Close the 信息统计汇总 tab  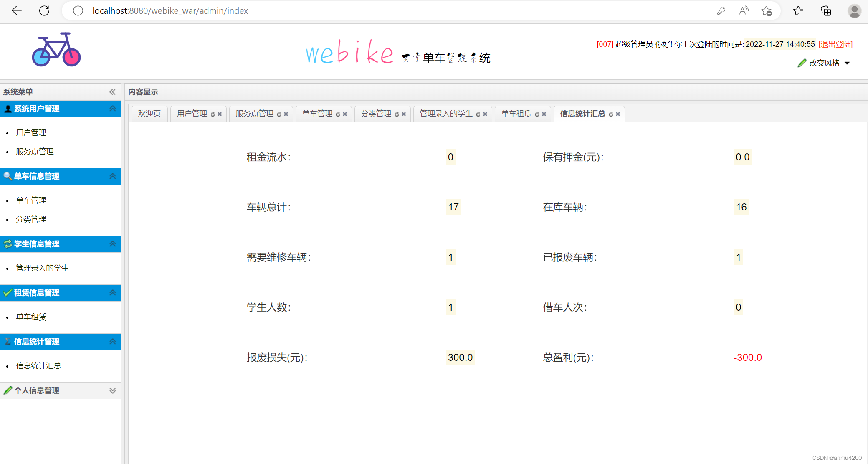coord(618,114)
